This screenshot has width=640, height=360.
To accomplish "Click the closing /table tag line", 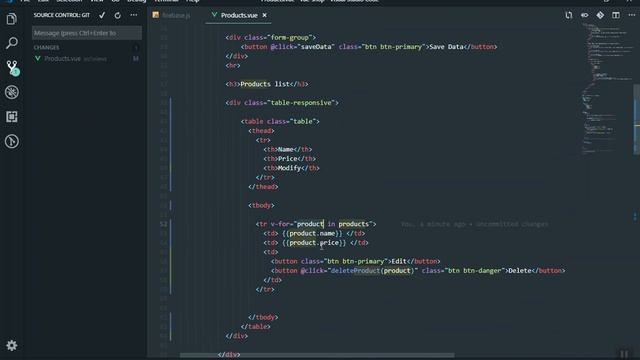I will click(256, 327).
